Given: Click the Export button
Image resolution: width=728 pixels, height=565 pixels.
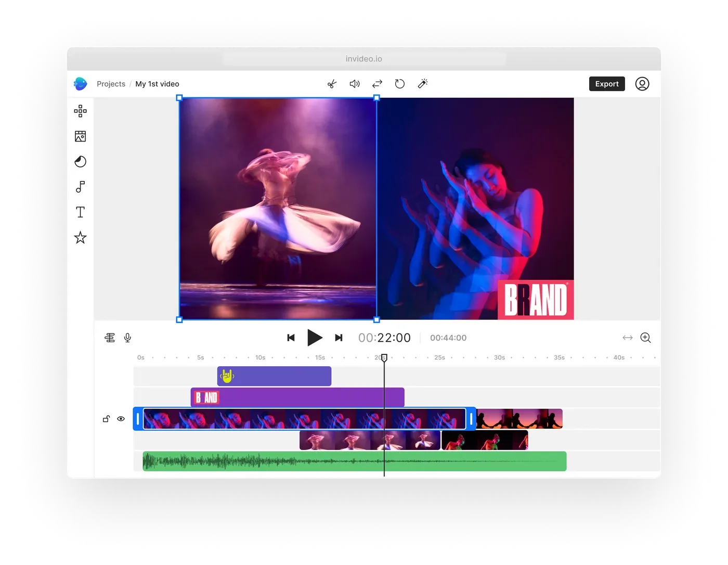Looking at the screenshot, I should tap(607, 84).
